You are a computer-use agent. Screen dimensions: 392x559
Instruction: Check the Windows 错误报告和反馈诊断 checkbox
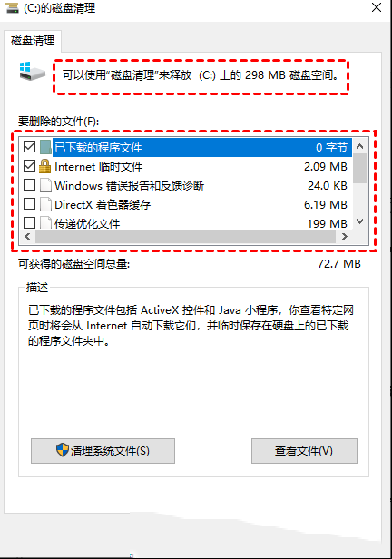(29, 185)
